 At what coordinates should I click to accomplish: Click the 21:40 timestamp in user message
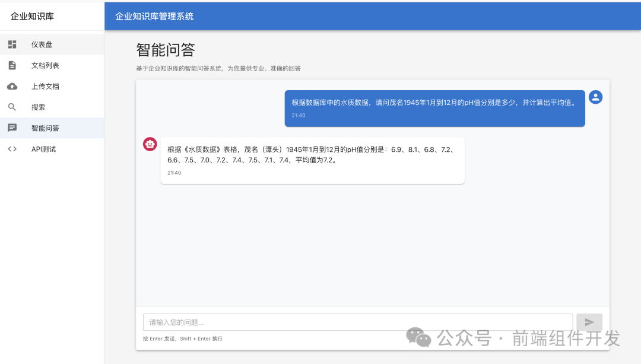pos(299,116)
